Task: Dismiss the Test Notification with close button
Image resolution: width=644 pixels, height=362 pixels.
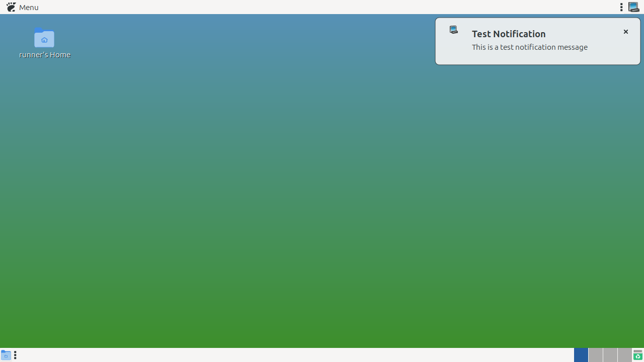Action: point(626,32)
